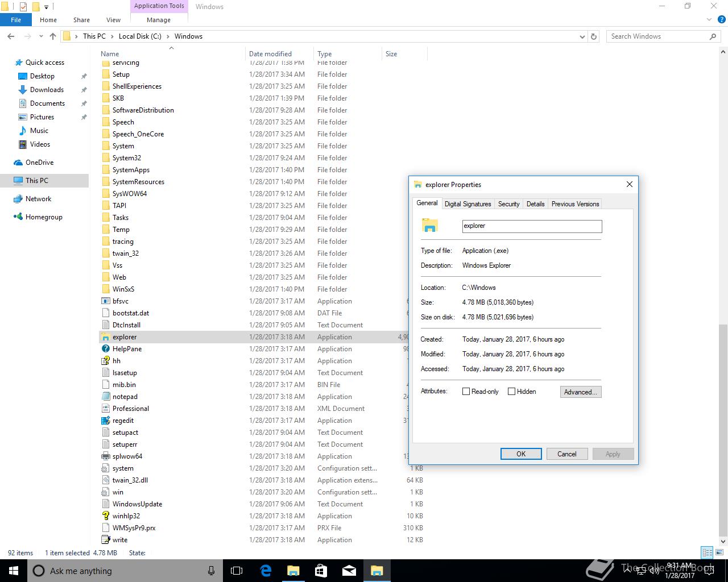Click the Start button
This screenshot has height=582, width=728.
coord(14,571)
